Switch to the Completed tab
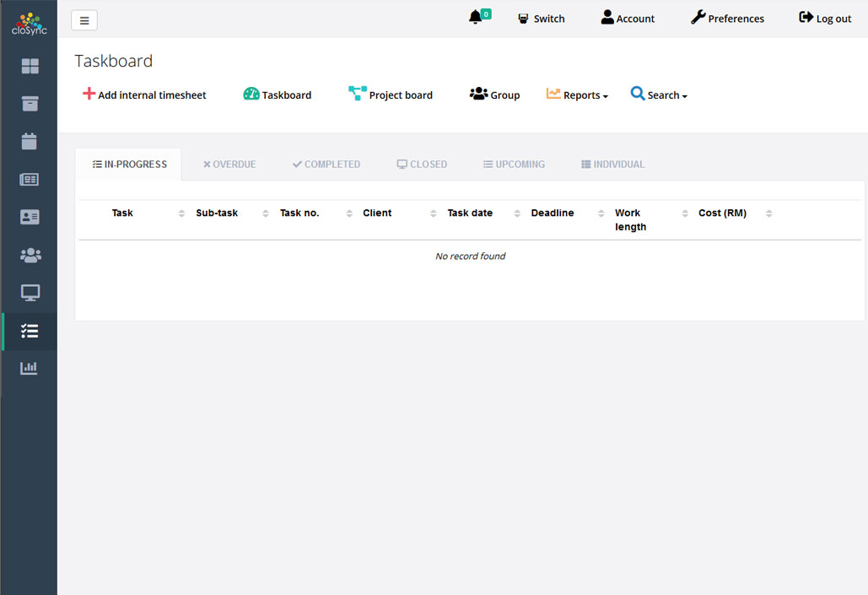This screenshot has height=595, width=868. (x=326, y=165)
